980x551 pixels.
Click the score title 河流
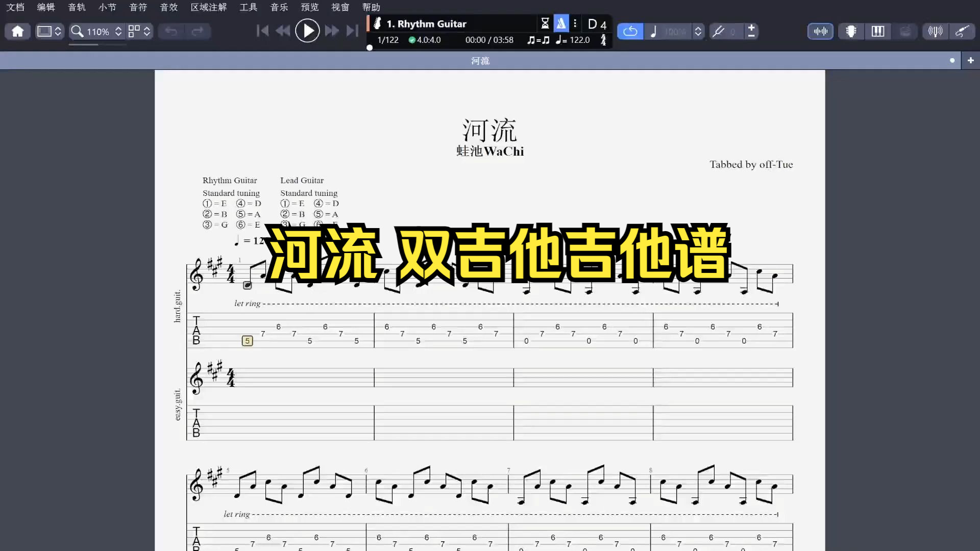(x=489, y=130)
